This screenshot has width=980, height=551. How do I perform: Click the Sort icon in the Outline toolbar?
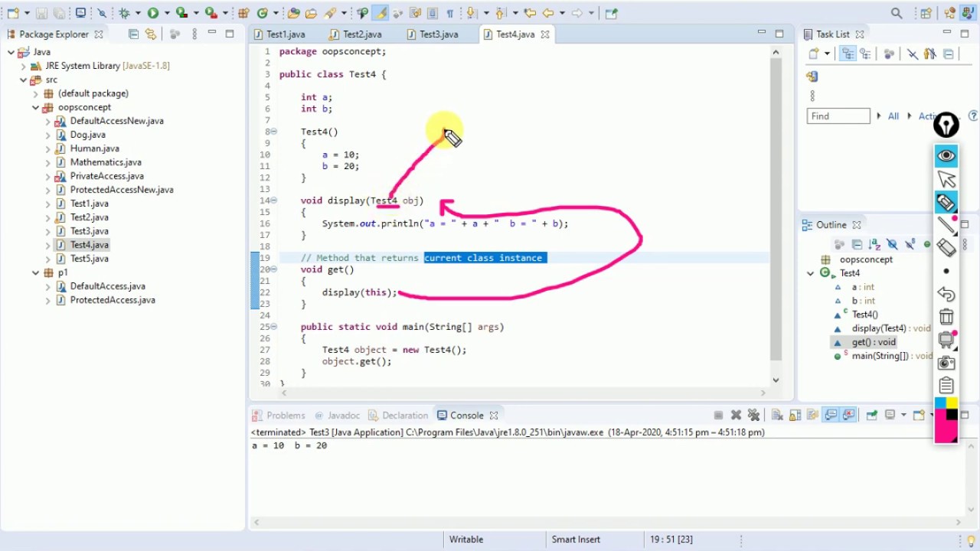(x=874, y=244)
